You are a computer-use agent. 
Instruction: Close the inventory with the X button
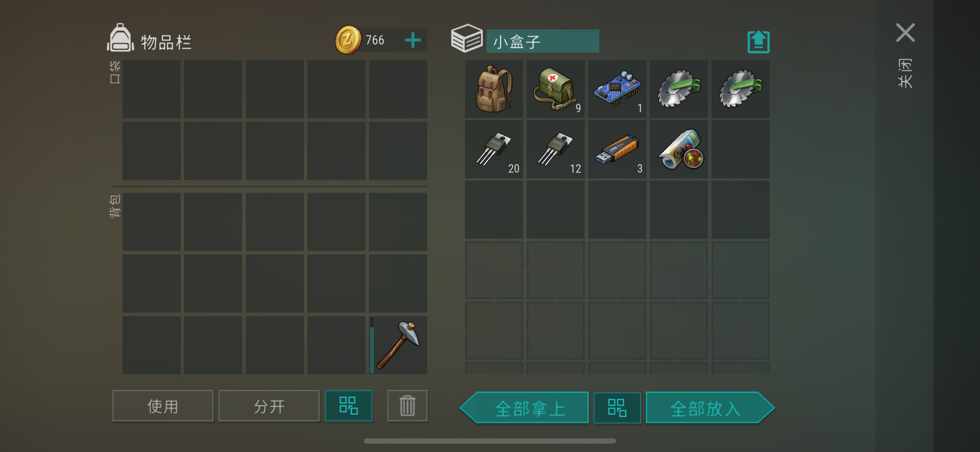tap(905, 33)
